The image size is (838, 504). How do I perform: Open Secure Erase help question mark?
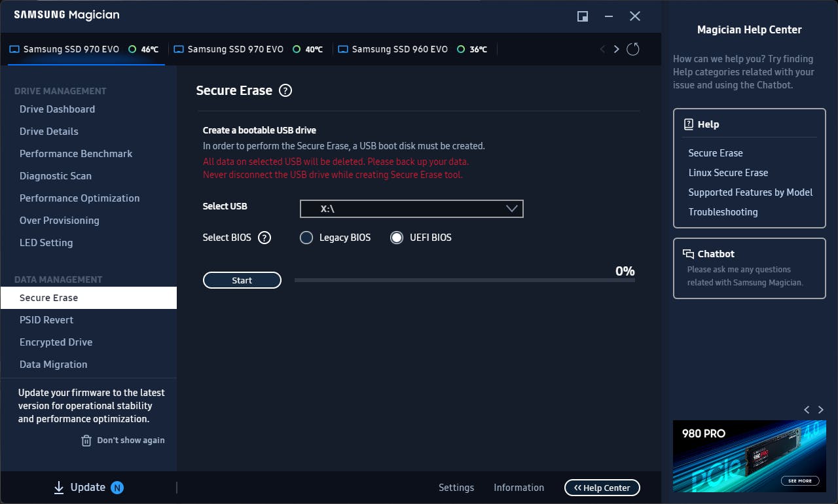click(x=285, y=91)
